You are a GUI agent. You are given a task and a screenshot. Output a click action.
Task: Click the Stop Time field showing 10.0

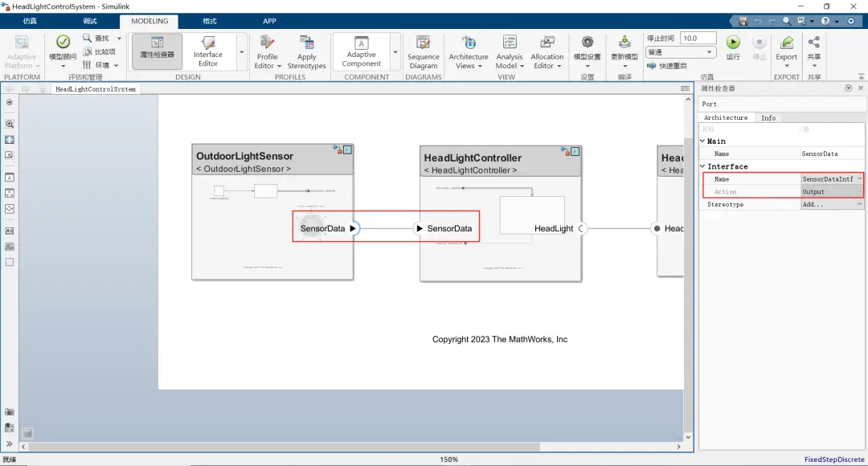(698, 39)
